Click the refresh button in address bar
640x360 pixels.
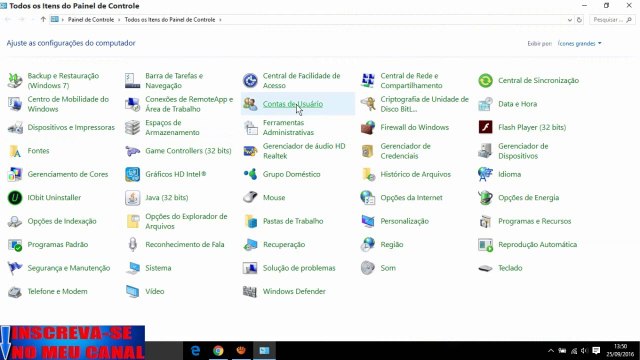(x=579, y=20)
